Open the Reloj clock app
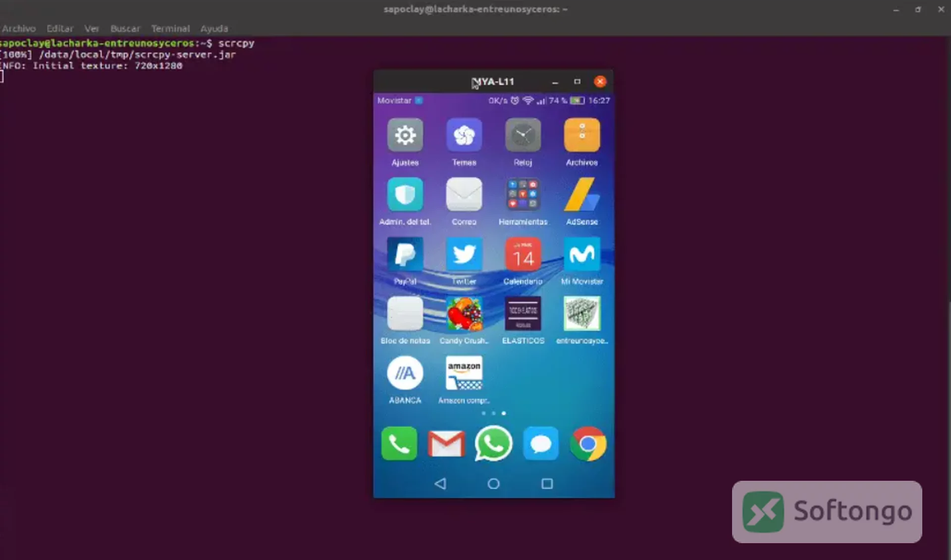Image resolution: width=951 pixels, height=560 pixels. pyautogui.click(x=523, y=135)
